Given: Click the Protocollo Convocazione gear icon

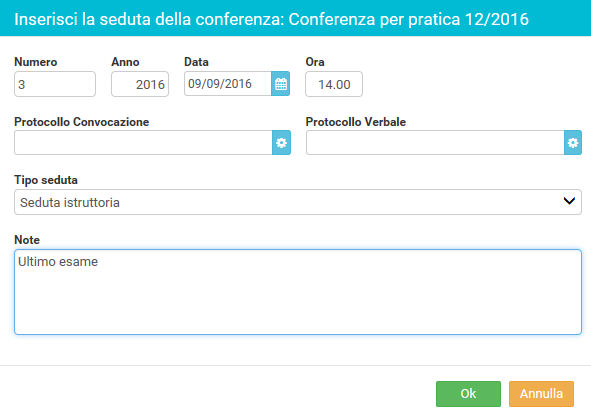Looking at the screenshot, I should (281, 142).
